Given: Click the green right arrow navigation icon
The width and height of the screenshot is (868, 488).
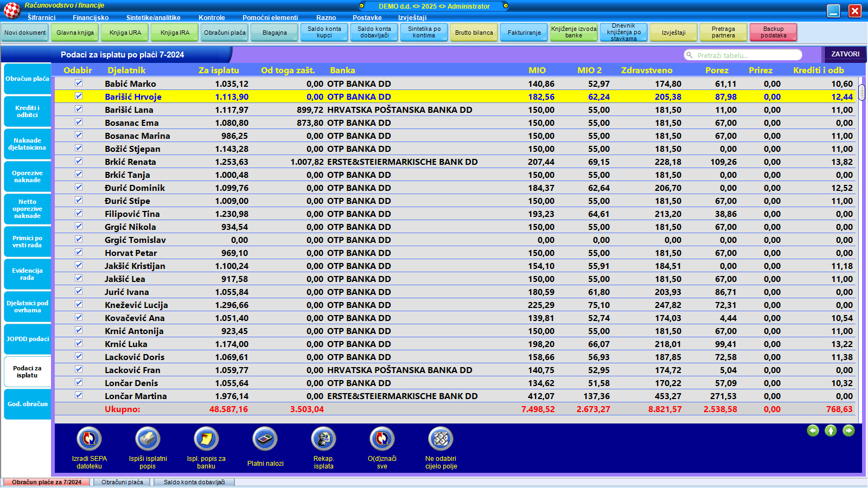Looking at the screenshot, I should pyautogui.click(x=848, y=431).
